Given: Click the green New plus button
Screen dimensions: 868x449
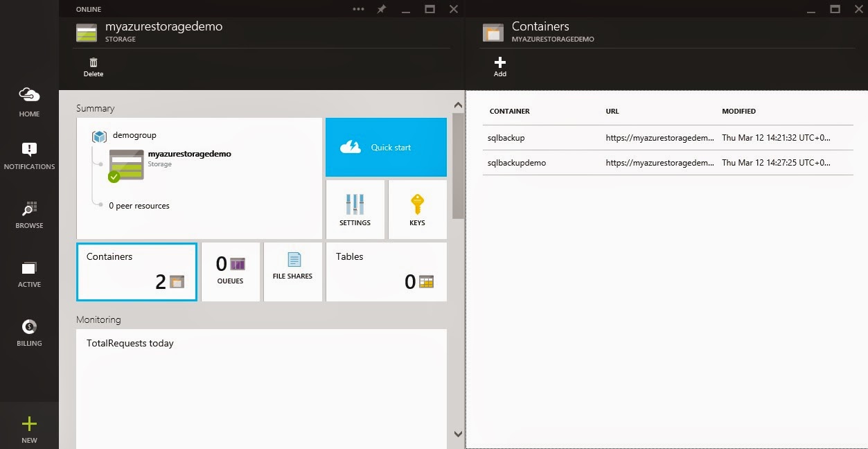Looking at the screenshot, I should [x=29, y=429].
